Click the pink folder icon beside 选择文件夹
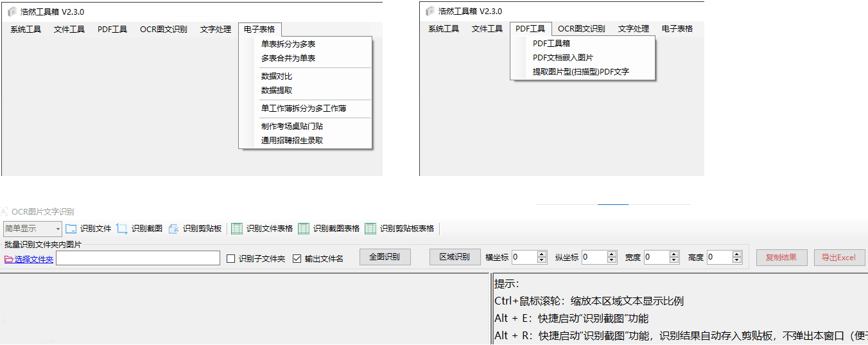868x345 pixels. 9,259
